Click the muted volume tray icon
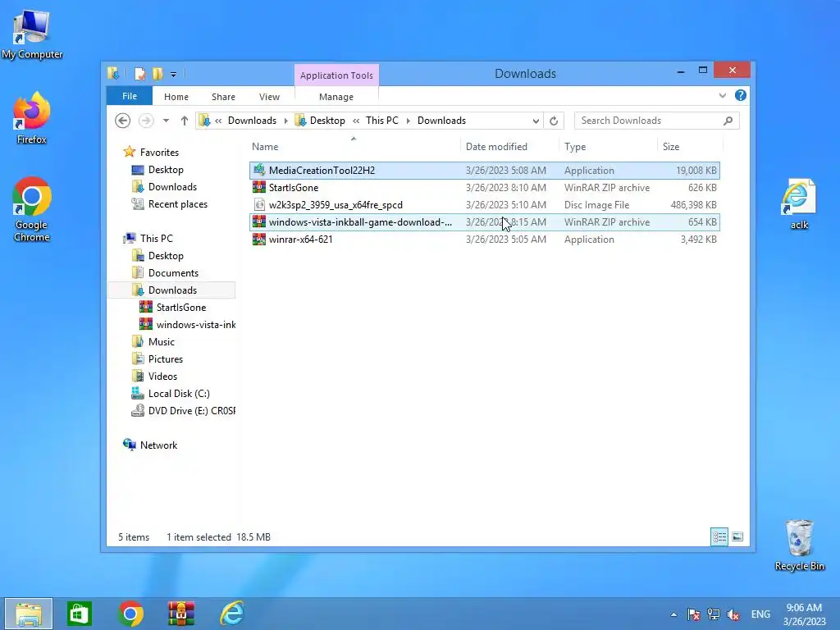Image resolution: width=840 pixels, height=630 pixels. click(733, 614)
